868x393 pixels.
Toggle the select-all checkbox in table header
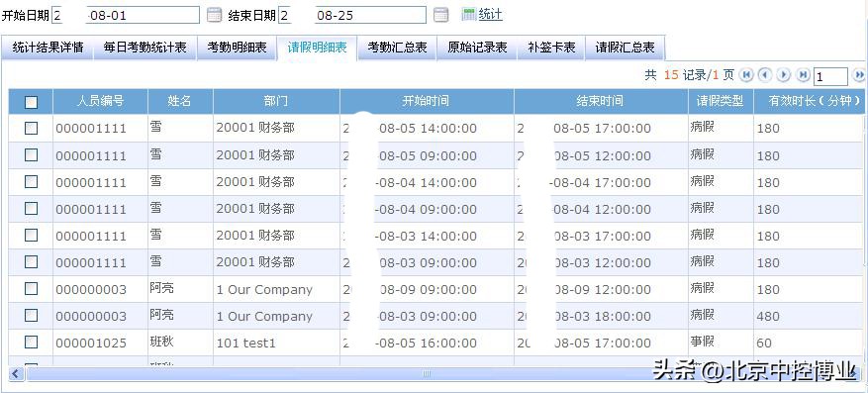(x=31, y=102)
